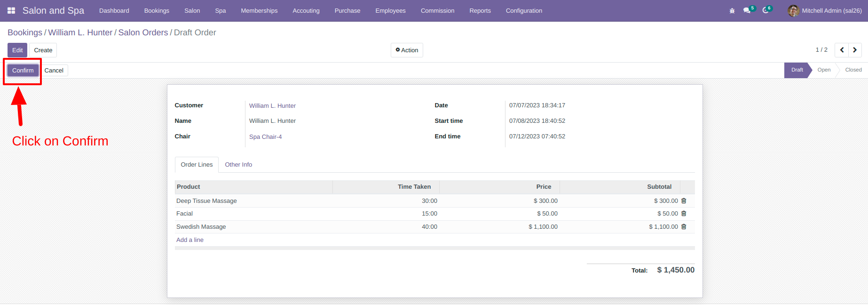Go to previous record arrow
This screenshot has width=868, height=305.
[842, 50]
